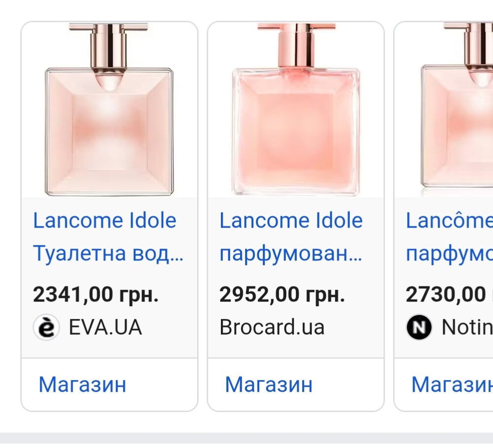Select the 2952,00 грн. price
This screenshot has width=493, height=448.
[x=282, y=295]
